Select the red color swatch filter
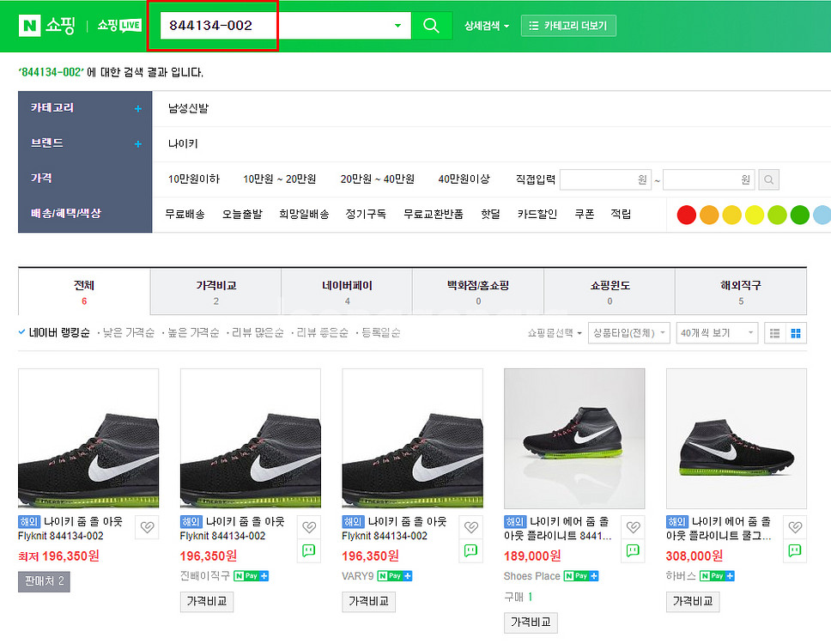Viewport: 831px width, 644px height. tap(687, 215)
